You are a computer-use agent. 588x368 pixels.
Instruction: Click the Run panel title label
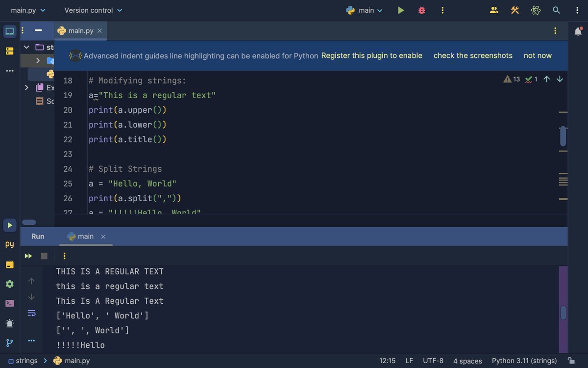38,237
